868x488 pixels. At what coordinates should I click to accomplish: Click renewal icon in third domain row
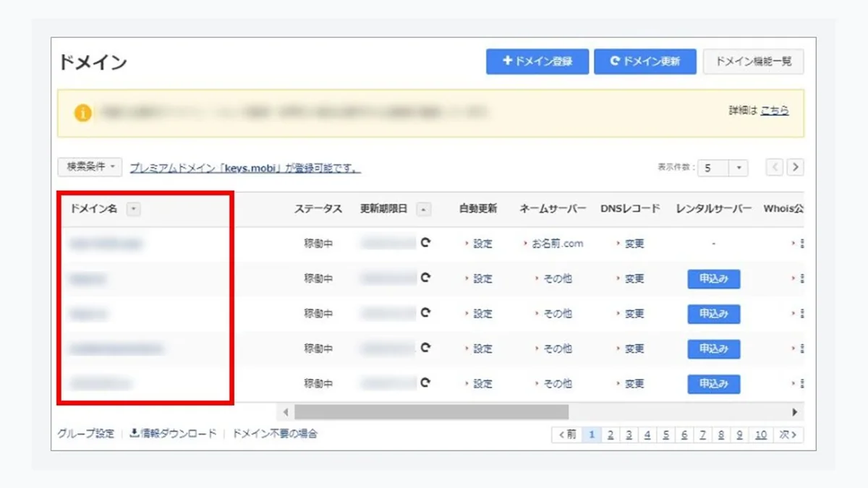click(425, 313)
